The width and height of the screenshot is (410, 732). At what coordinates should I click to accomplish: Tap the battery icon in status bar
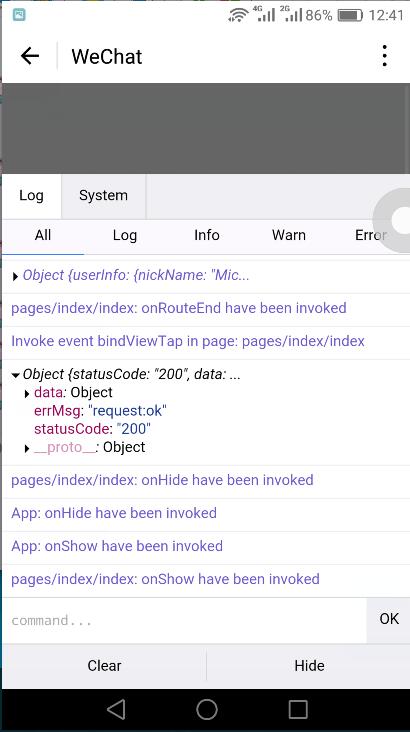(350, 15)
